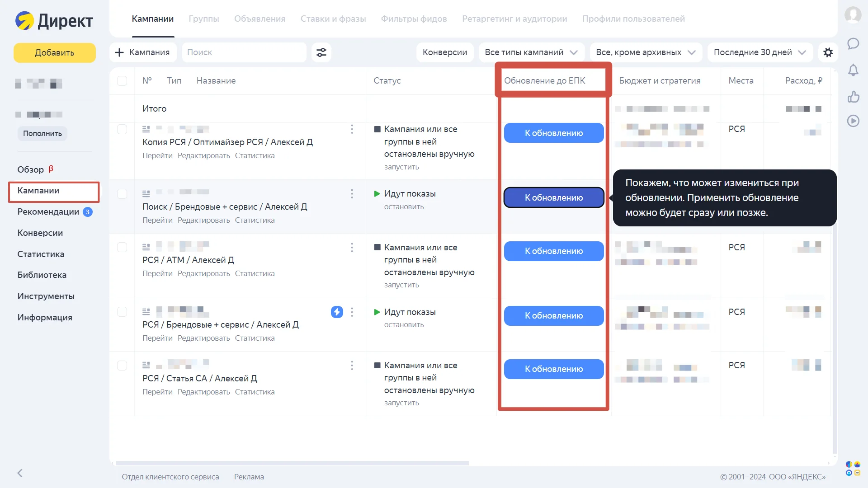Sort by Расход, ₽ column header
This screenshot has height=488, width=868.
coord(803,81)
